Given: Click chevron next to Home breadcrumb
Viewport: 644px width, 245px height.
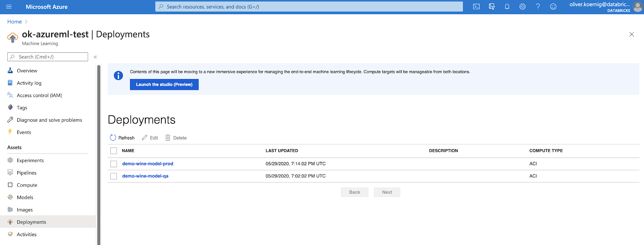Looking at the screenshot, I should point(26,22).
